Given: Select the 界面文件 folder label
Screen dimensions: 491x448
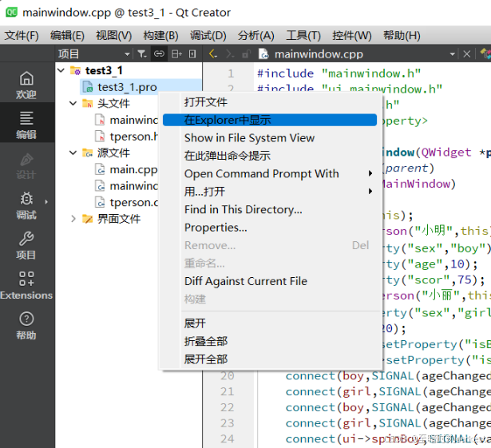Looking at the screenshot, I should [119, 219].
